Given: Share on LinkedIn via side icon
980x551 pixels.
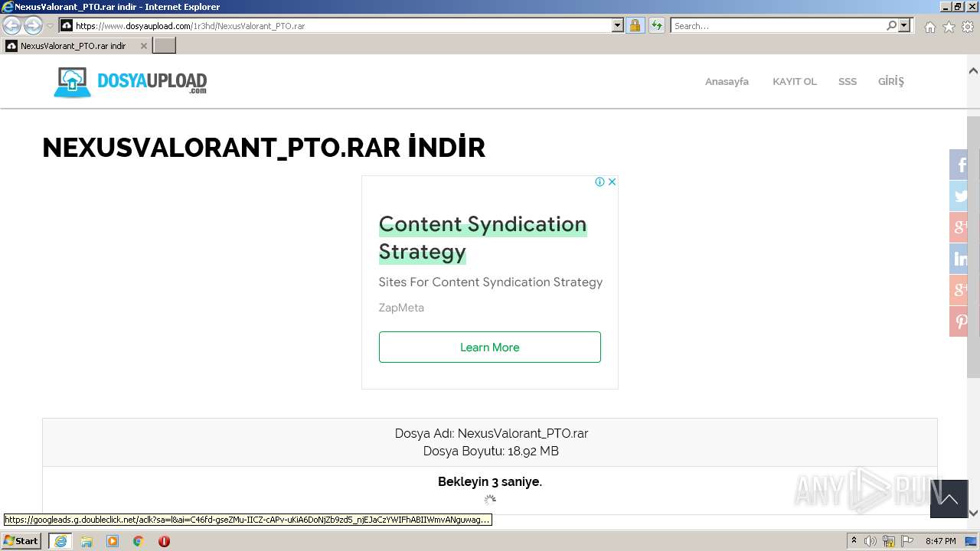Looking at the screenshot, I should (x=960, y=259).
